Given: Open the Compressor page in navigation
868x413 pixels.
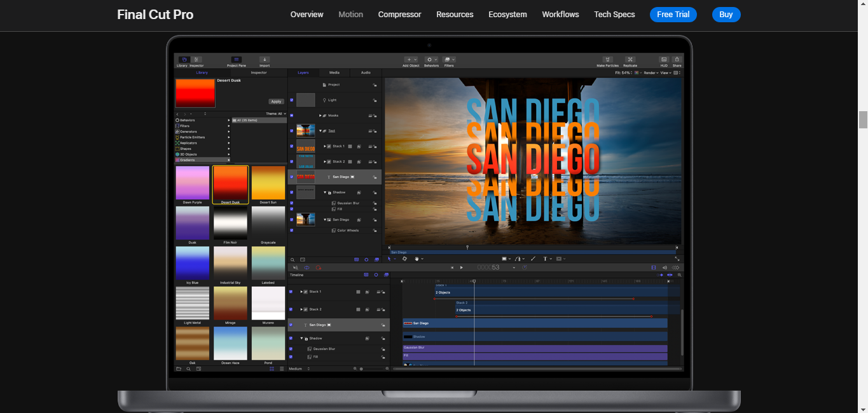Looking at the screenshot, I should (x=399, y=15).
